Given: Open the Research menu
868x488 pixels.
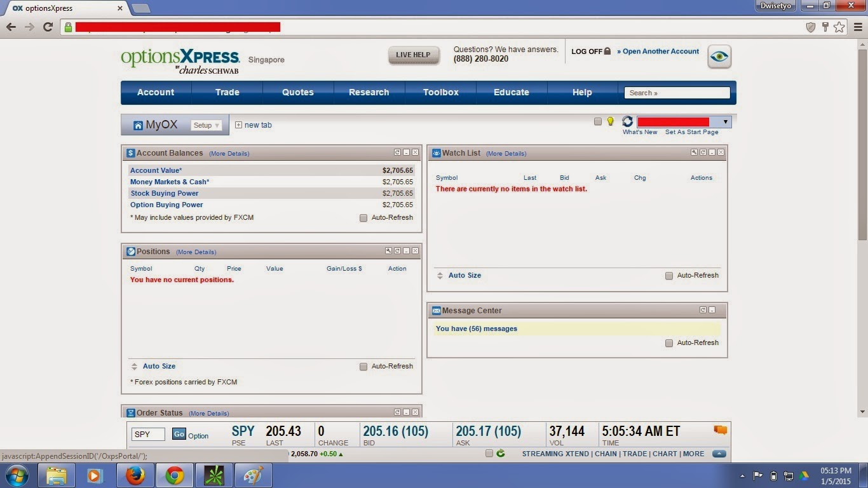Looking at the screenshot, I should click(369, 92).
